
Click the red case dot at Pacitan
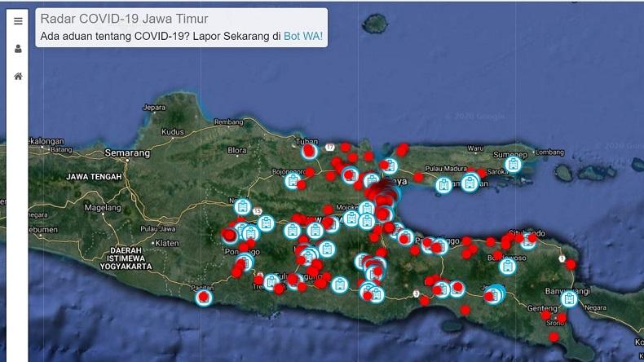(x=203, y=298)
